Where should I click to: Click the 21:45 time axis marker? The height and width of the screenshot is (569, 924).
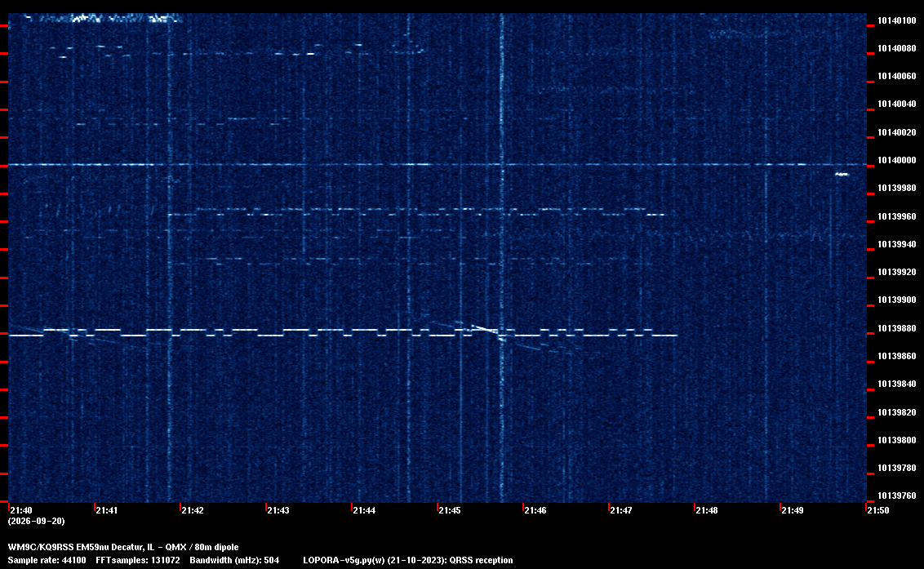(x=450, y=510)
